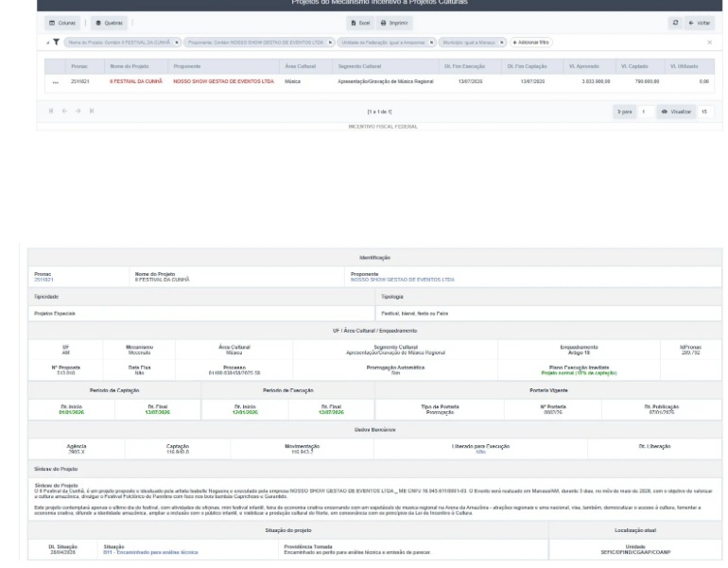This screenshot has width=728, height=568.
Task: Clear all filters with the X icon
Action: [x=709, y=43]
